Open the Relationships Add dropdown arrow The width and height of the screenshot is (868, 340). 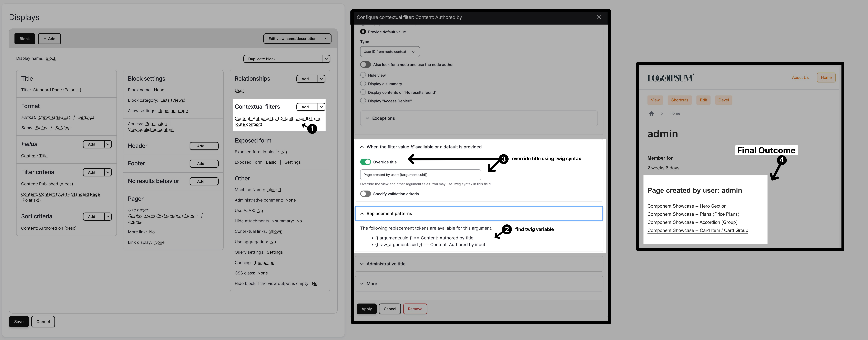click(x=321, y=79)
